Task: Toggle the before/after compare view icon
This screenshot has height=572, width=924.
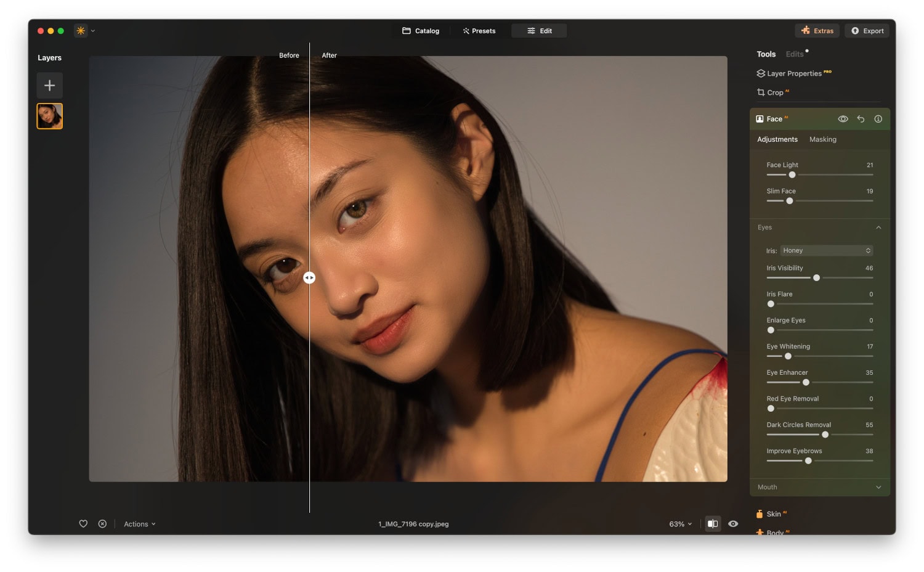Action: pyautogui.click(x=713, y=523)
